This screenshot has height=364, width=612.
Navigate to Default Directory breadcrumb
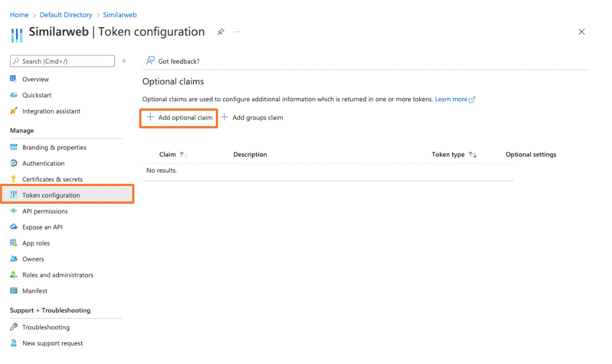coord(66,15)
